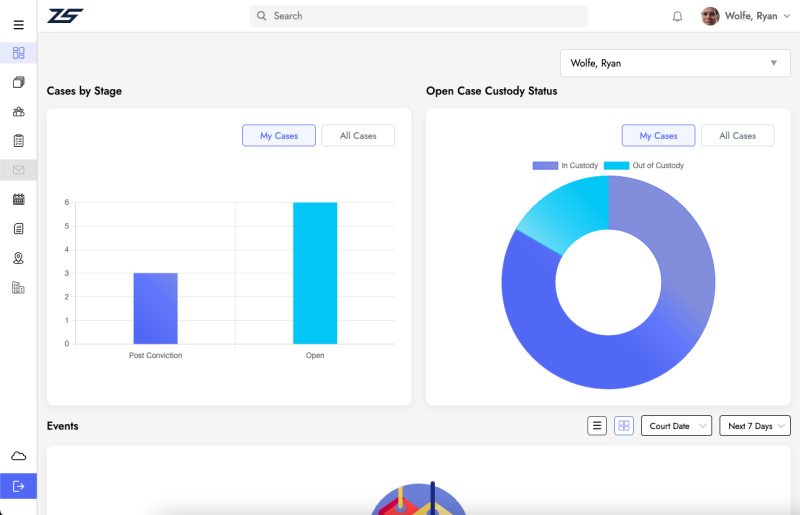Select My Cases in Custody Status panel
This screenshot has height=515, width=800.
pos(658,136)
